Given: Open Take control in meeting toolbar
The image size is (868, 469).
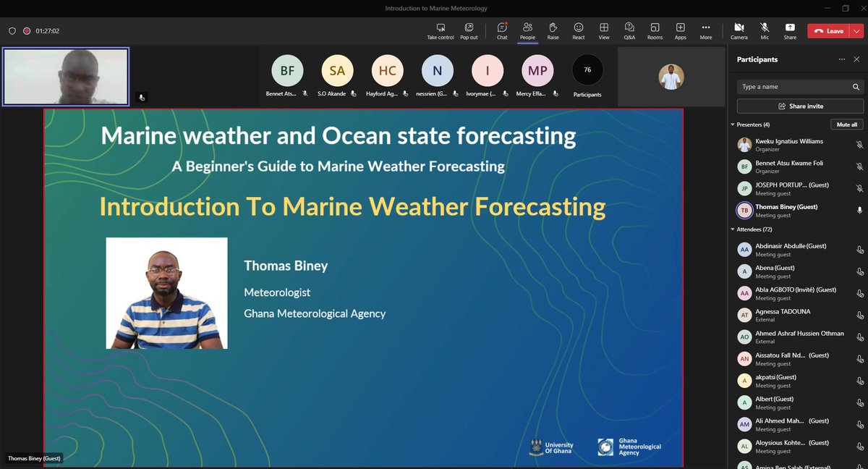Looking at the screenshot, I should [441, 30].
